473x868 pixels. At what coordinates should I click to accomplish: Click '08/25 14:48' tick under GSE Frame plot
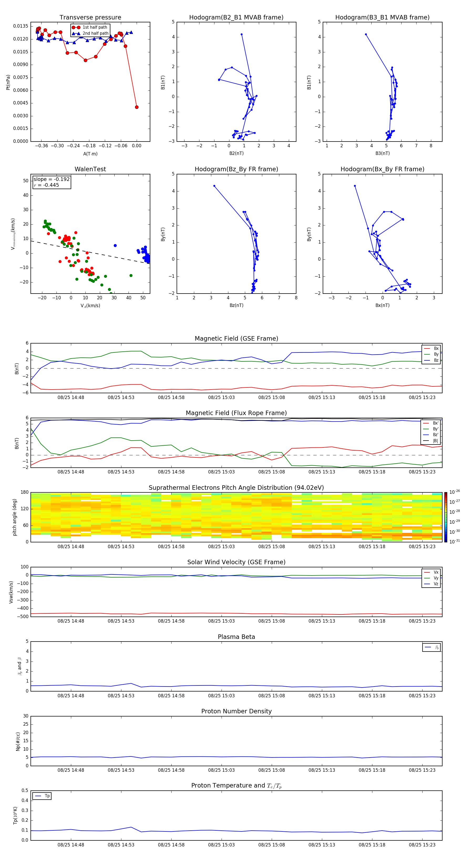pos(71,397)
